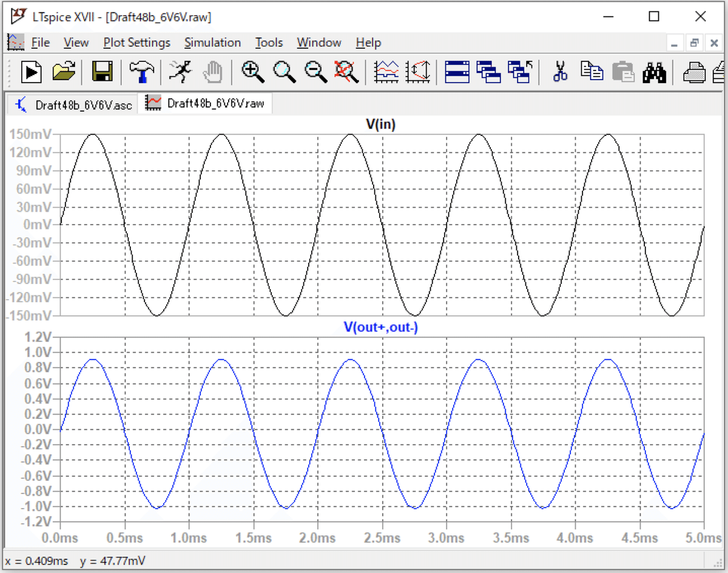This screenshot has height=573, width=728.
Task: Click the 0mV axis label
Action: coord(36,225)
